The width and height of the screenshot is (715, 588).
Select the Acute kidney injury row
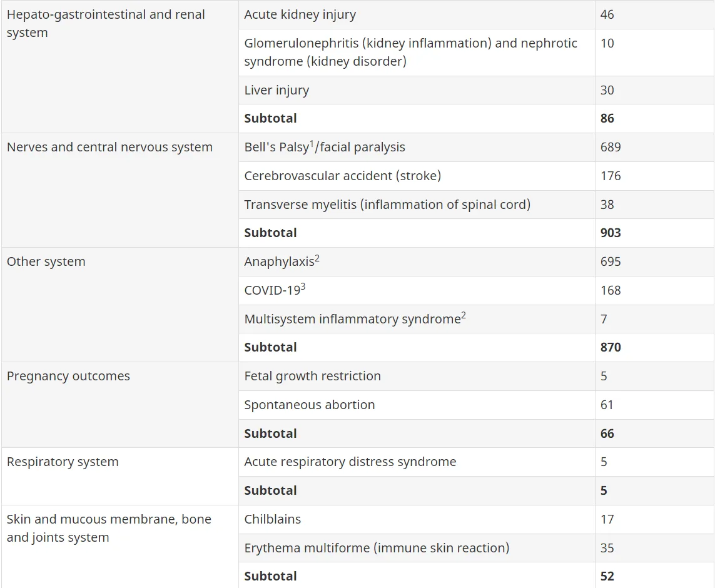(x=476, y=14)
